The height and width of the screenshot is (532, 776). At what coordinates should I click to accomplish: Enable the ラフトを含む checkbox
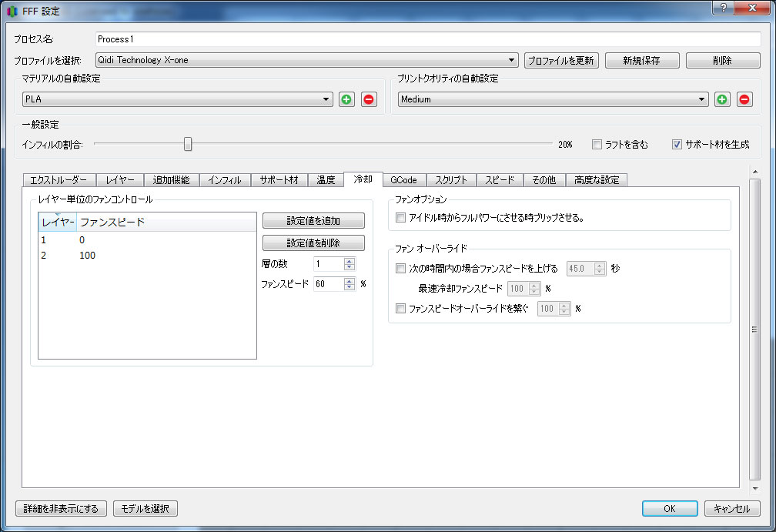pyautogui.click(x=597, y=144)
